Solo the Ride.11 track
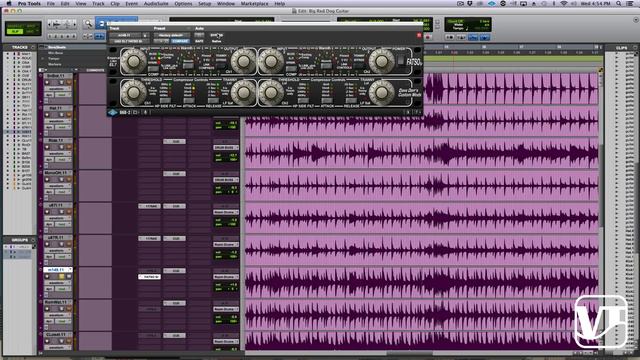 (62, 147)
